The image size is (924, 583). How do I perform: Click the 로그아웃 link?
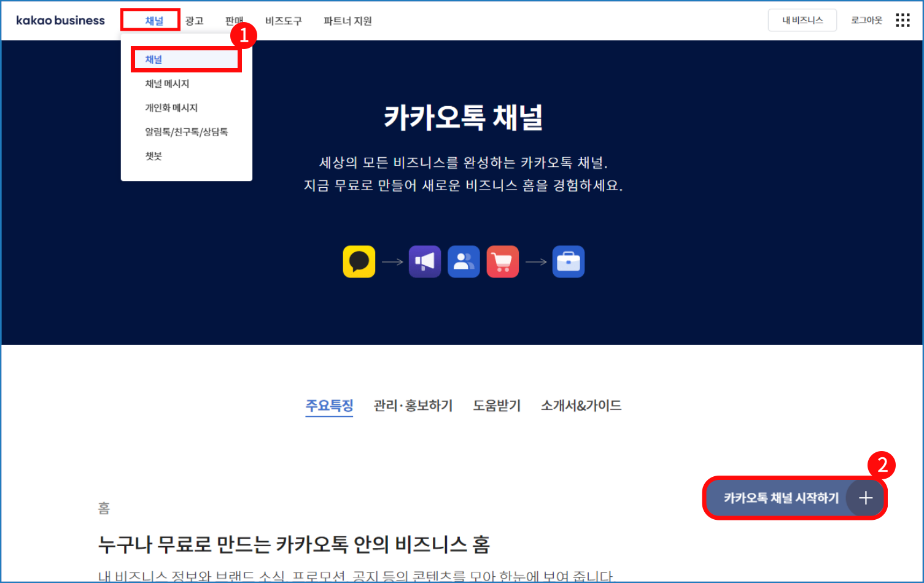tap(866, 20)
